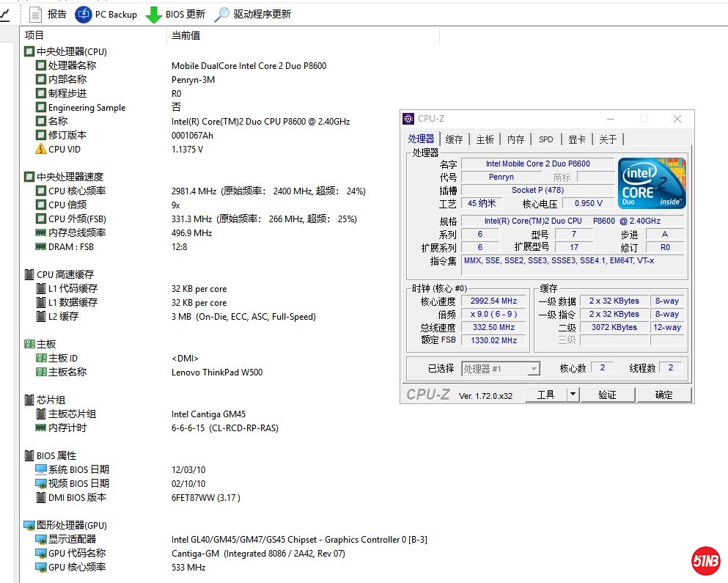
Task: Click the 工具 button in CPU-Z
Action: point(546,395)
